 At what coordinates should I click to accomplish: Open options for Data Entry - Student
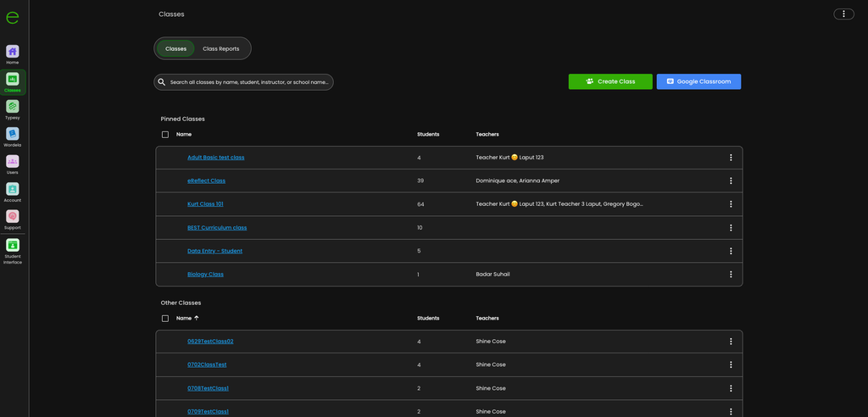click(731, 251)
